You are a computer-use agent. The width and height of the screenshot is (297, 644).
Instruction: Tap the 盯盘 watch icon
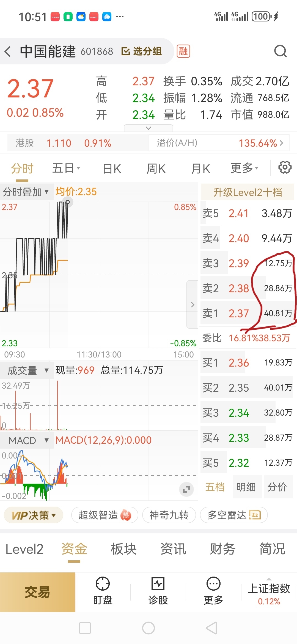(x=103, y=591)
